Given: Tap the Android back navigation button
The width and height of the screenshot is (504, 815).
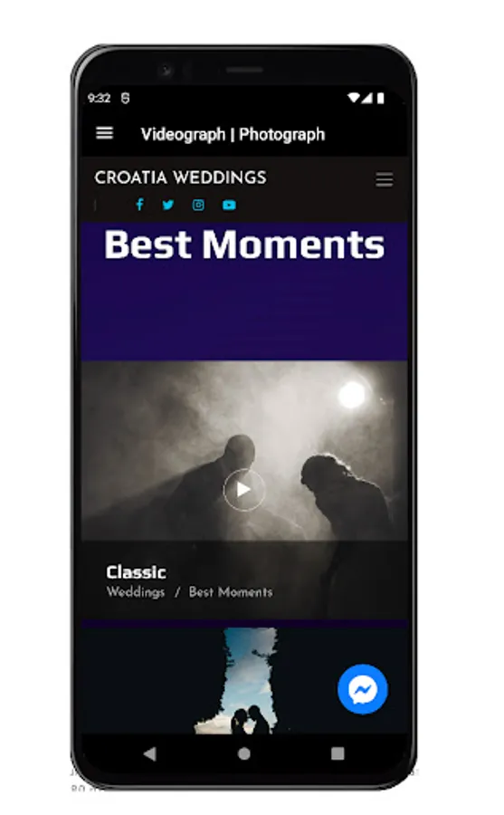Looking at the screenshot, I should (x=150, y=753).
